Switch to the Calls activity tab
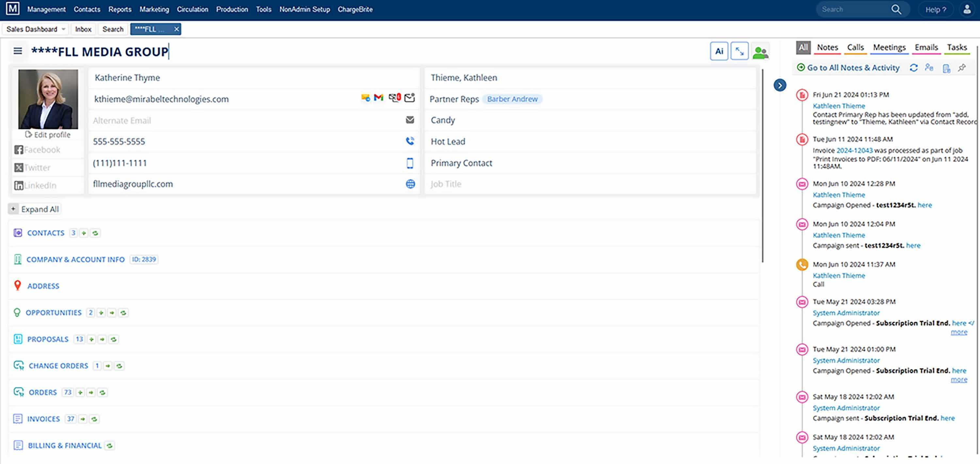Viewport: 980px width, 464px height. click(855, 47)
